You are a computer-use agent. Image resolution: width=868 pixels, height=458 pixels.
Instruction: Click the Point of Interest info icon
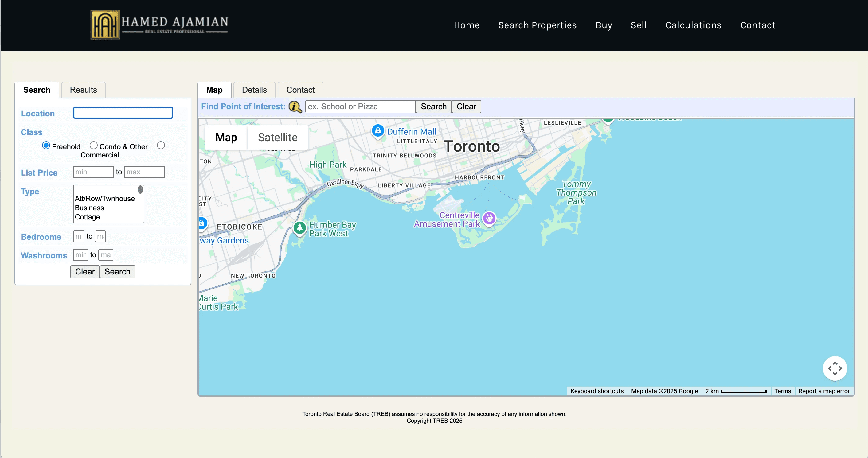(295, 107)
